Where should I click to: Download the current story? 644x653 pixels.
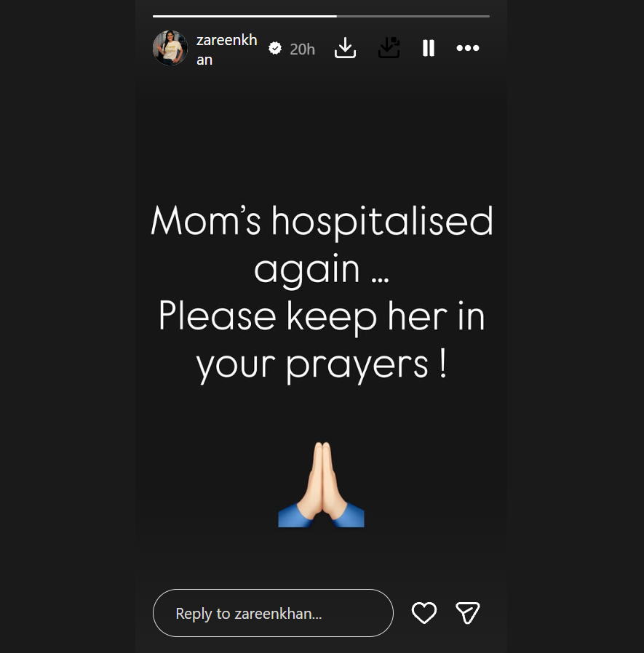pyautogui.click(x=345, y=48)
